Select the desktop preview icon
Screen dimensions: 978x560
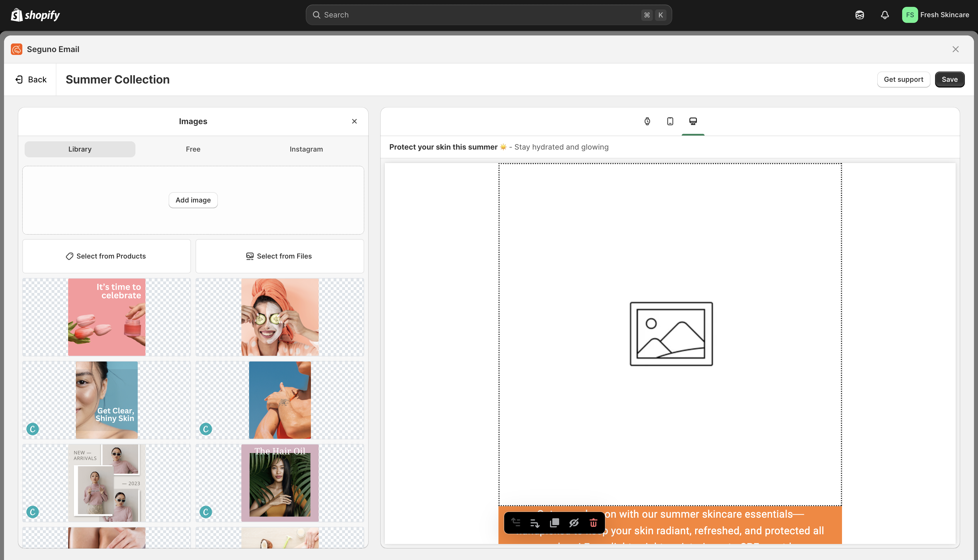click(x=693, y=121)
